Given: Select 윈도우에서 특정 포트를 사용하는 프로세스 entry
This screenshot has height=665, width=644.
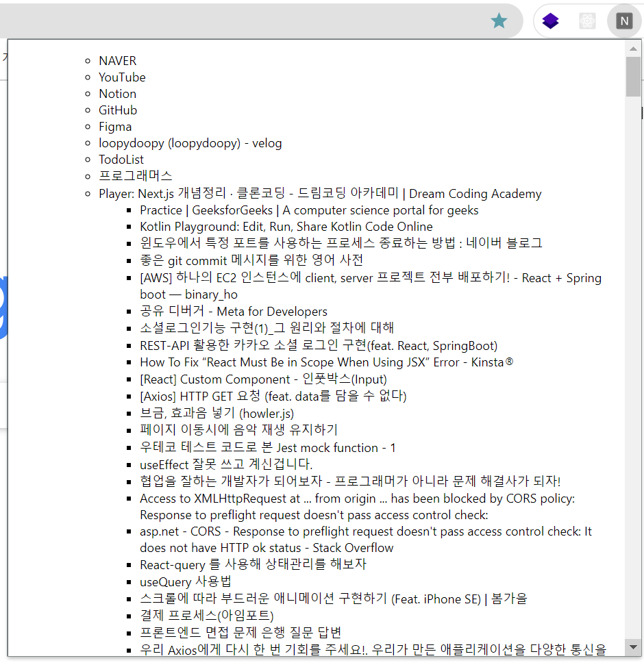Looking at the screenshot, I should point(341,243).
